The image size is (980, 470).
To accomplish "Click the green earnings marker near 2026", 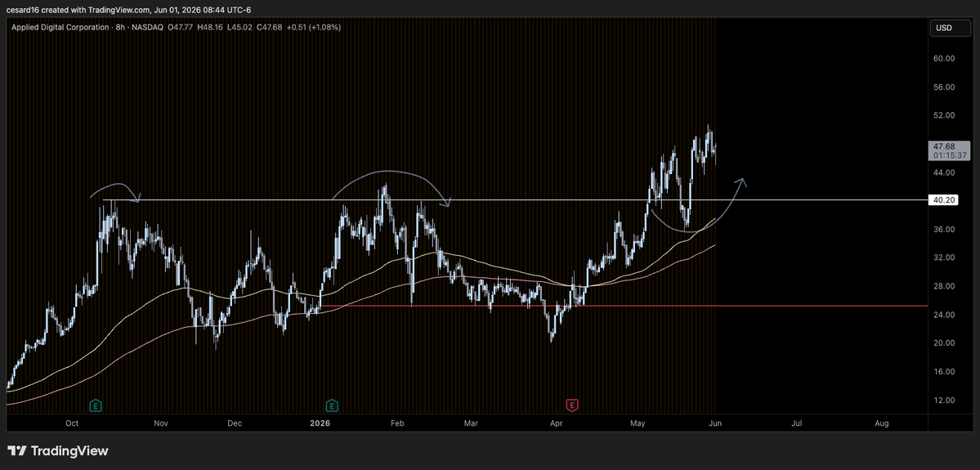I will (x=333, y=405).
